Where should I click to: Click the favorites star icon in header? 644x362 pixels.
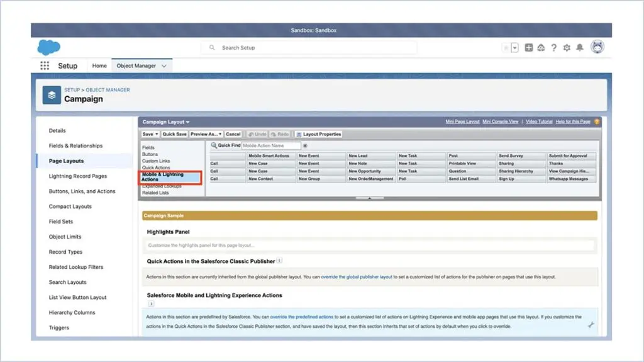506,48
